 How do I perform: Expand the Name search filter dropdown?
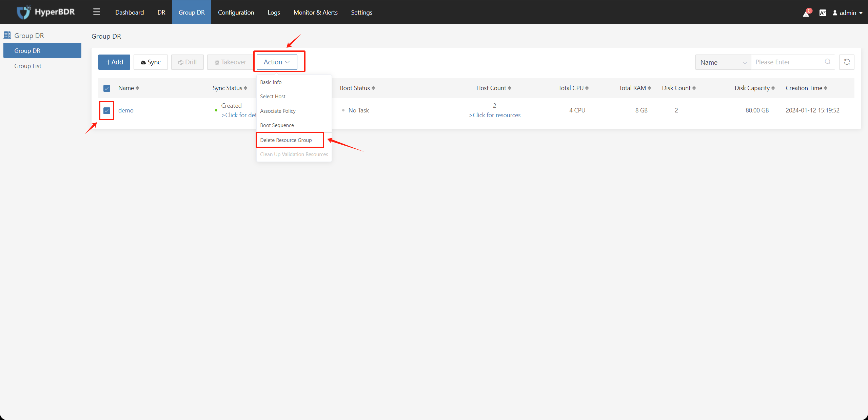point(723,62)
